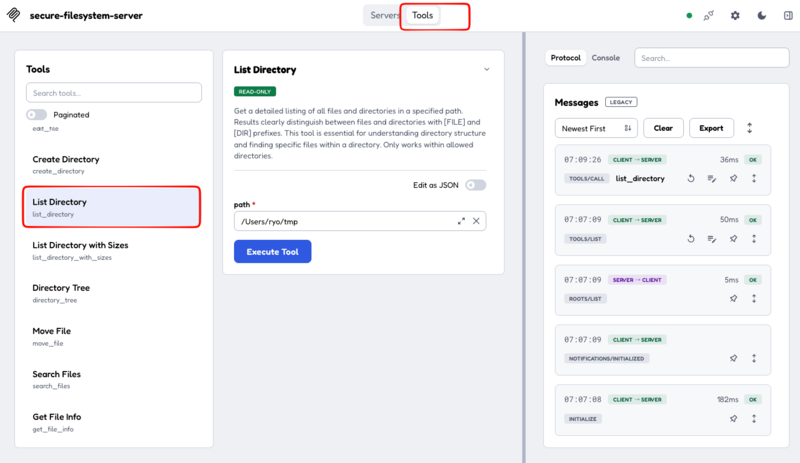Viewport: 800px width, 463px height.
Task: Select the Protocol tab
Action: coord(565,58)
